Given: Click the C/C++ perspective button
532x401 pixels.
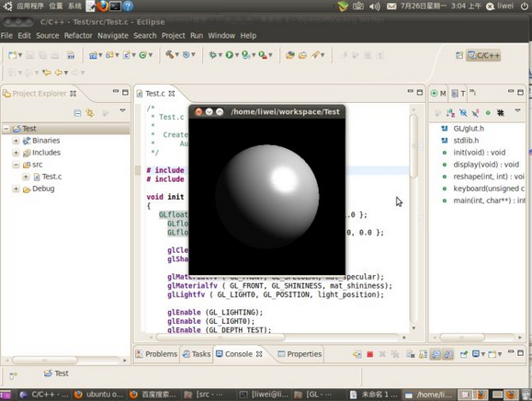Looking at the screenshot, I should 483,55.
